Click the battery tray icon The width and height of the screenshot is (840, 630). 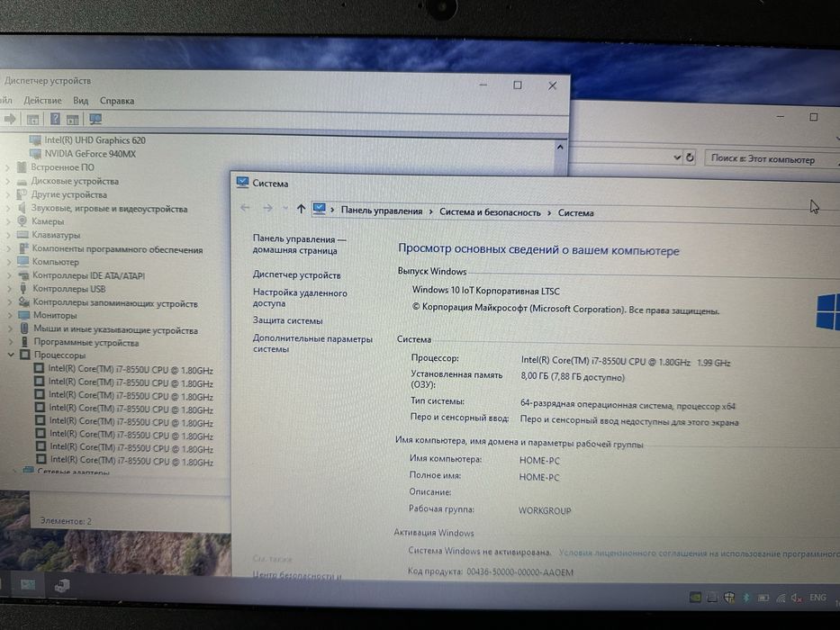(x=763, y=598)
